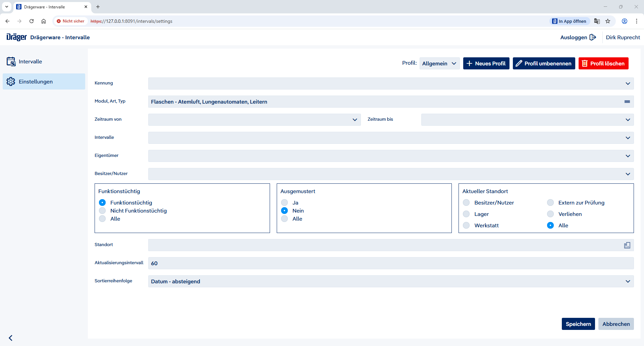Viewport: 644px width, 346px height.
Task: Open the Sortierreihenfolge dropdown
Action: (x=628, y=281)
